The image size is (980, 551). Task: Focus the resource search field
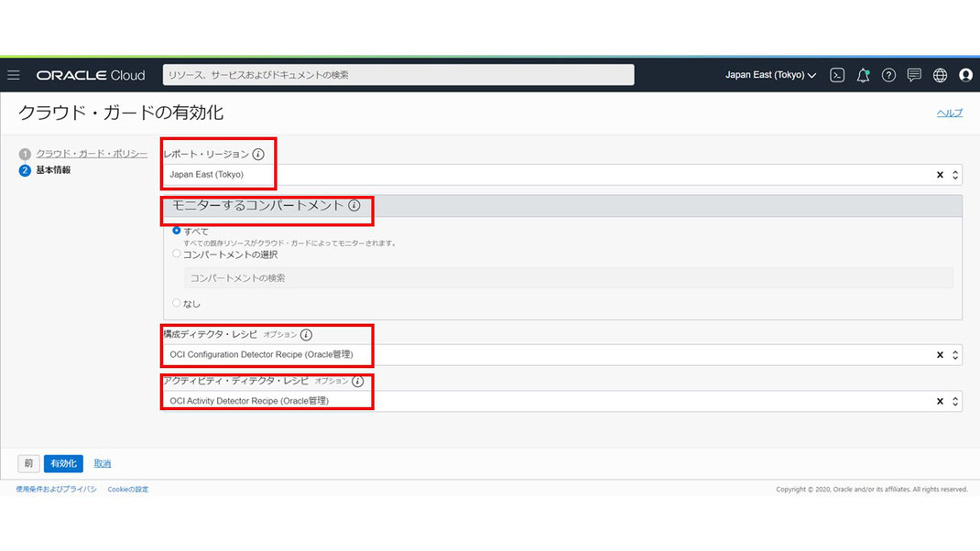tap(398, 75)
